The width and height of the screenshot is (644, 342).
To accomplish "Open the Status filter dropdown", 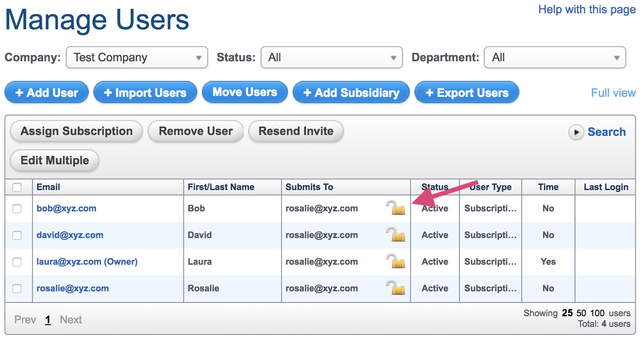I will point(332,57).
